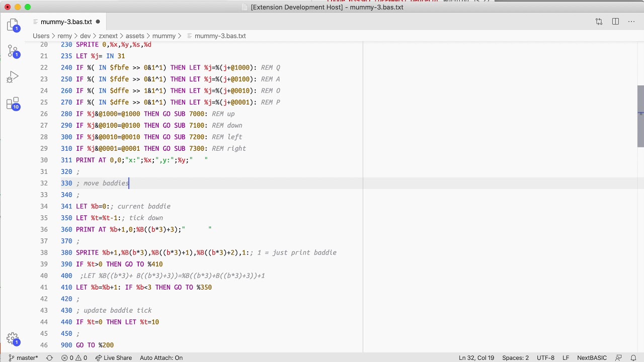Open the Run and Debug view
This screenshot has width=644, height=362.
point(13,77)
